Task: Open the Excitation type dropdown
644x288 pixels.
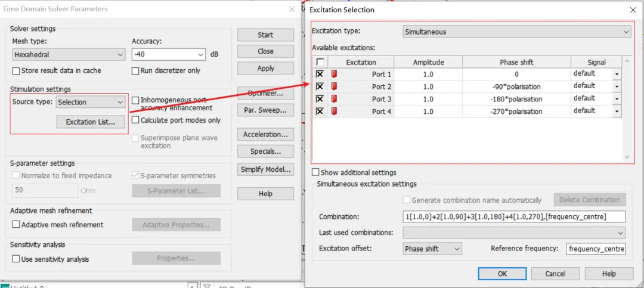Action: click(x=516, y=32)
